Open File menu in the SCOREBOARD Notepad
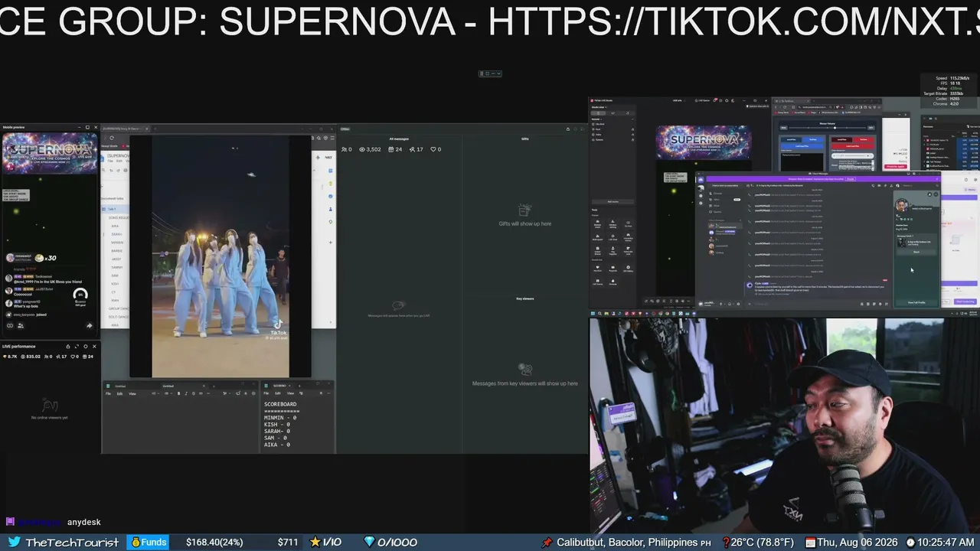This screenshot has height=551, width=980. [266, 393]
